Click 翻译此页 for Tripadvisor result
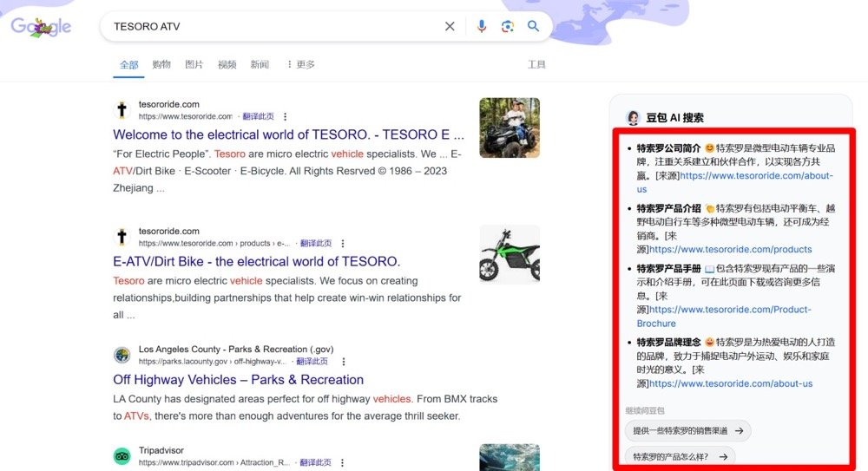The width and height of the screenshot is (868, 471). point(315,462)
